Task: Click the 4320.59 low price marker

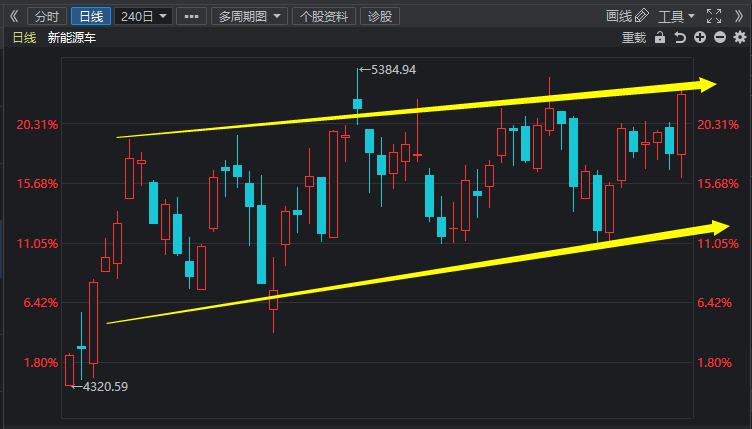Action: point(104,386)
